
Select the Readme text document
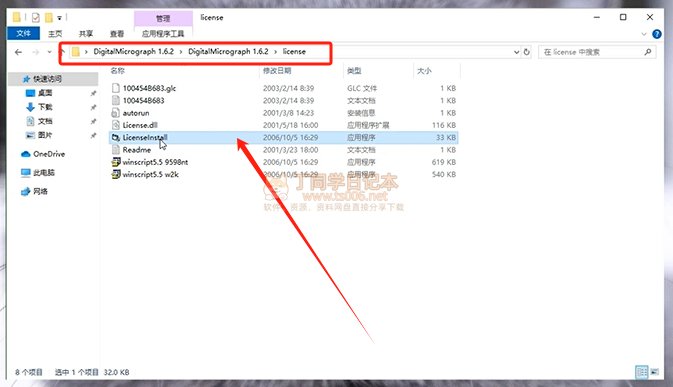tap(284, 150)
